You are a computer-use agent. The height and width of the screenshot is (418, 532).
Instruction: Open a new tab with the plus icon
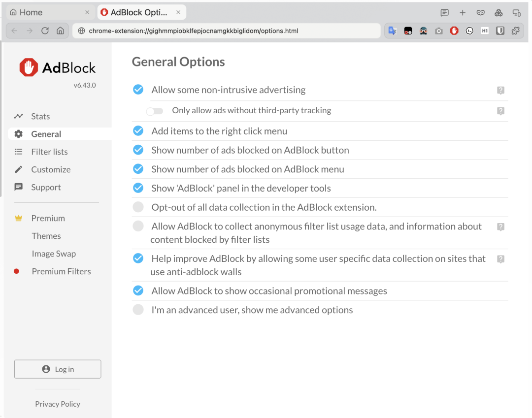[463, 12]
